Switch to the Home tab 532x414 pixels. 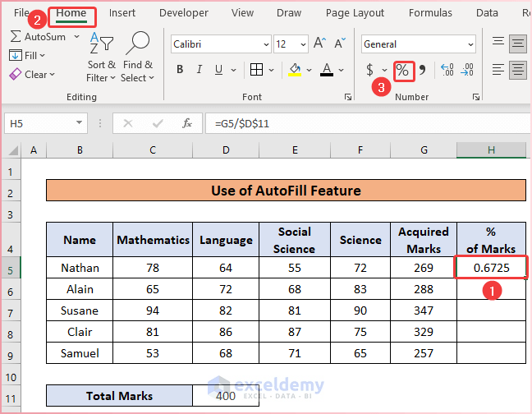71,14
